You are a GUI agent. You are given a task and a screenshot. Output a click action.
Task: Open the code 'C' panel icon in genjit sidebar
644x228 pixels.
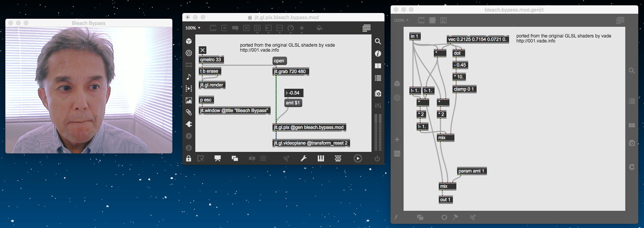point(631,167)
